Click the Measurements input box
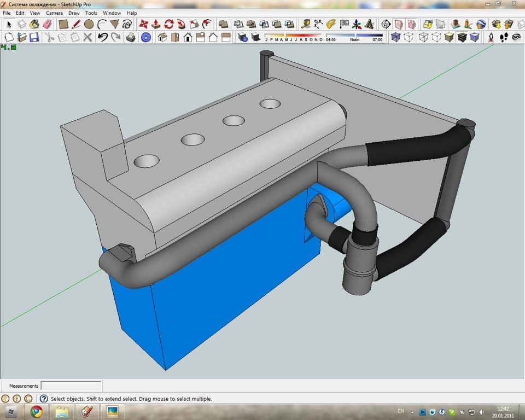 [71, 386]
